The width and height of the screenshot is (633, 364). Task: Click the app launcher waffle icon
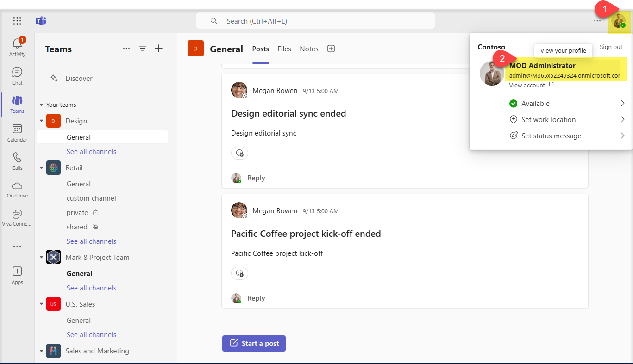click(x=17, y=21)
